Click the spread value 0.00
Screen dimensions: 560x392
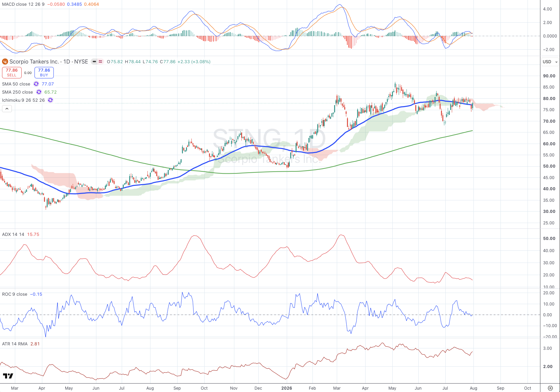point(28,73)
